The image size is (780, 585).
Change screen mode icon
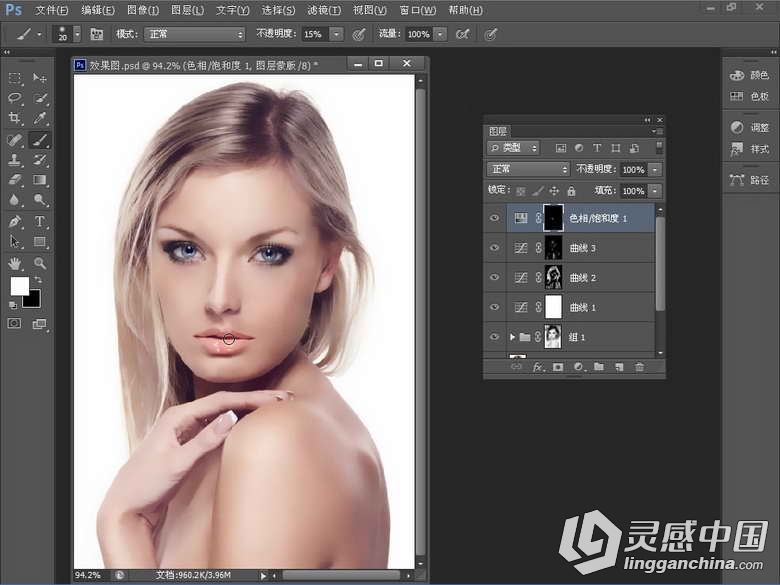pos(39,324)
